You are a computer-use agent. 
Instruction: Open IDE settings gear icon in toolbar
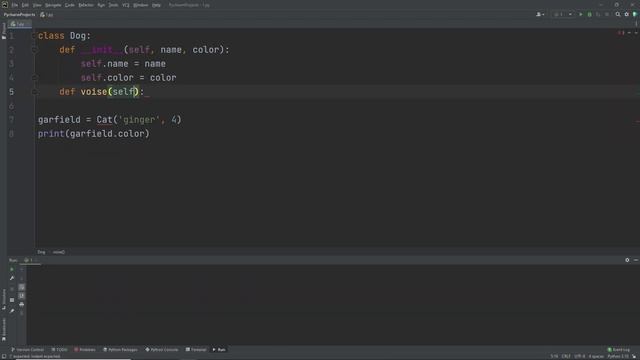(x=627, y=15)
